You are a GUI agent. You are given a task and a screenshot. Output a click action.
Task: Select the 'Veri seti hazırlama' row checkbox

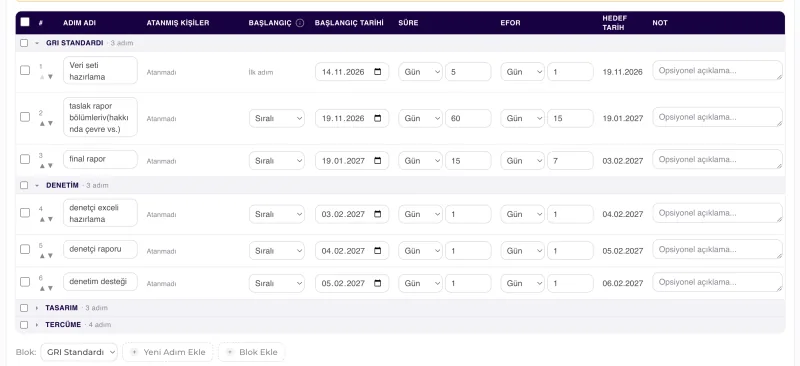pos(25,70)
